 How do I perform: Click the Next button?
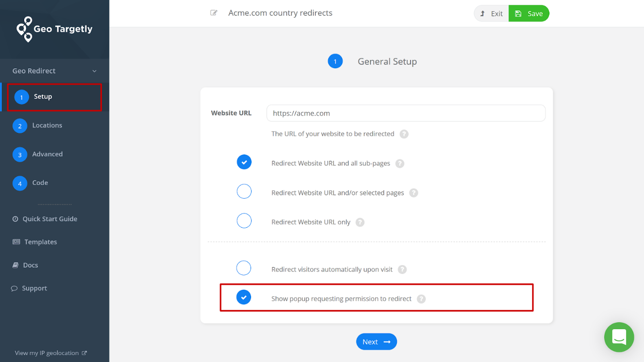(376, 342)
